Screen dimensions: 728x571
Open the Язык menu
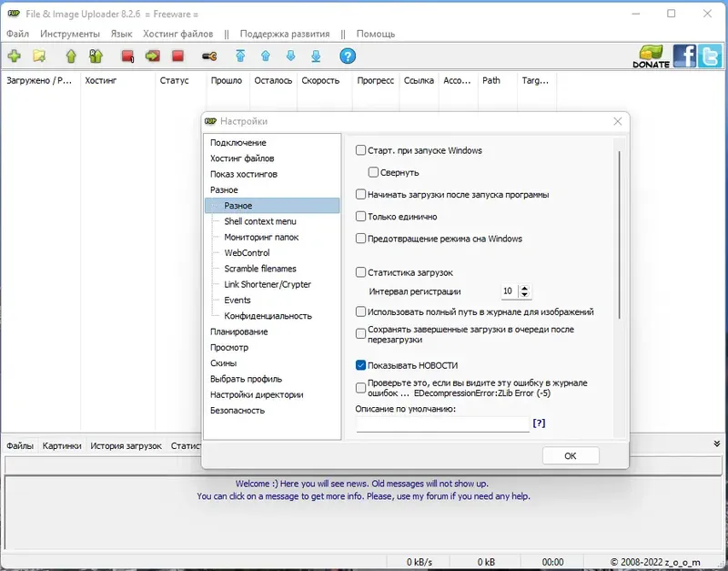[x=121, y=34]
